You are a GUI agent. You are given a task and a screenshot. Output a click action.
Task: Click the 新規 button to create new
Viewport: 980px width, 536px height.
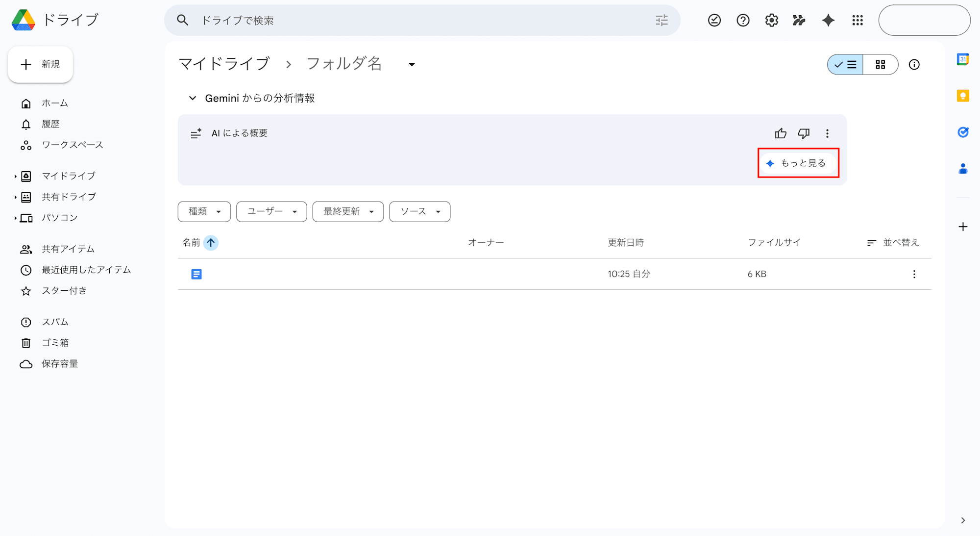(x=40, y=64)
